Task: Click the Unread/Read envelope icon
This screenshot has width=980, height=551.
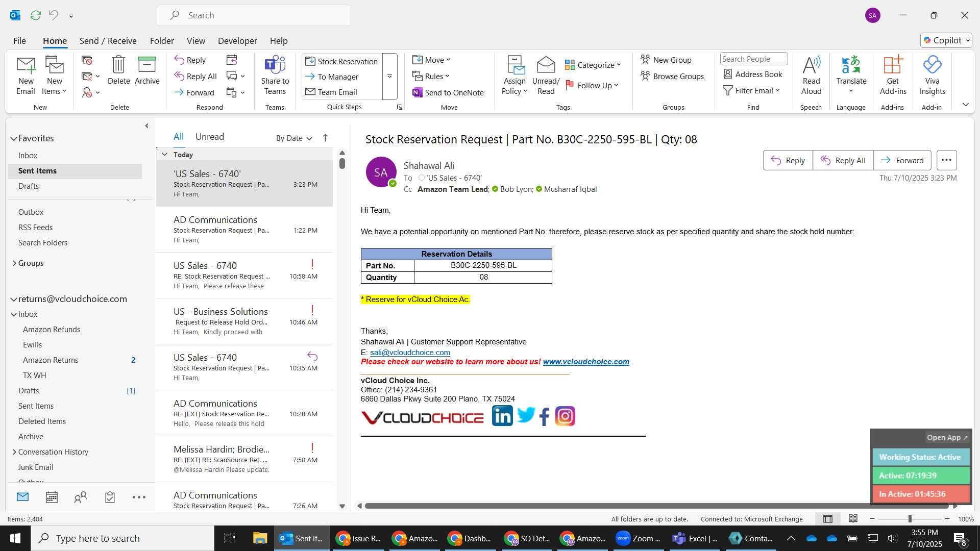Action: [546, 65]
